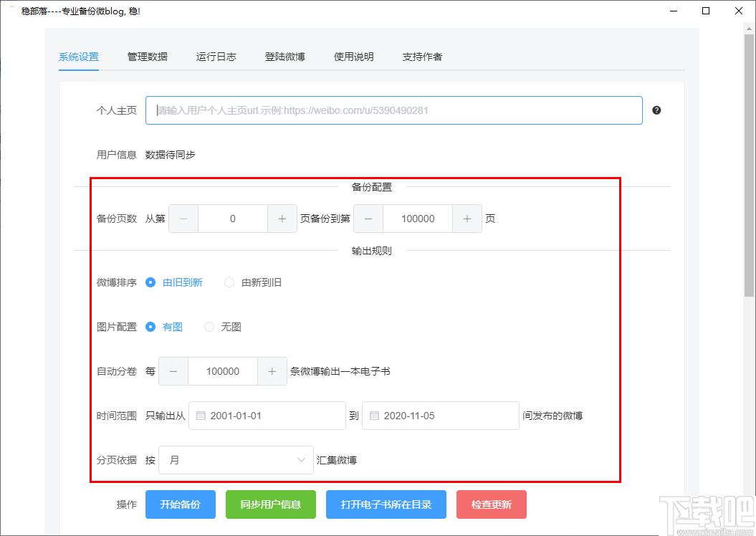Expand the 分页依据 月 dropdown
756x536 pixels.
pyautogui.click(x=236, y=460)
